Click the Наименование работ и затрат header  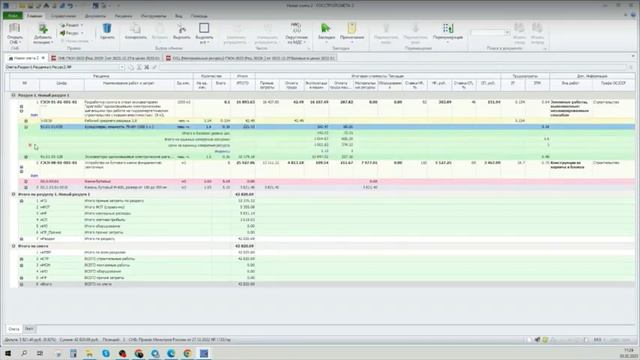tap(129, 83)
